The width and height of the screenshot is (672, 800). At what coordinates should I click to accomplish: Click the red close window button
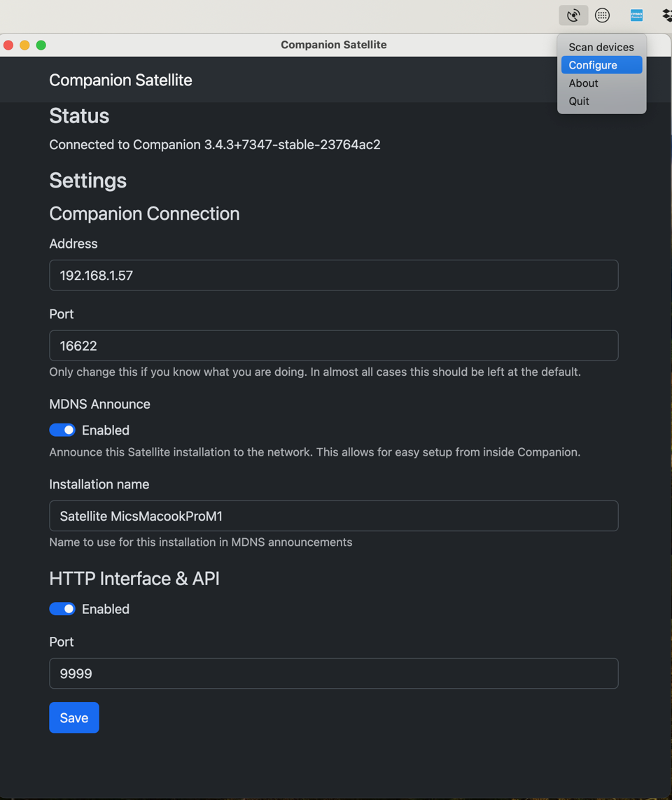8,45
